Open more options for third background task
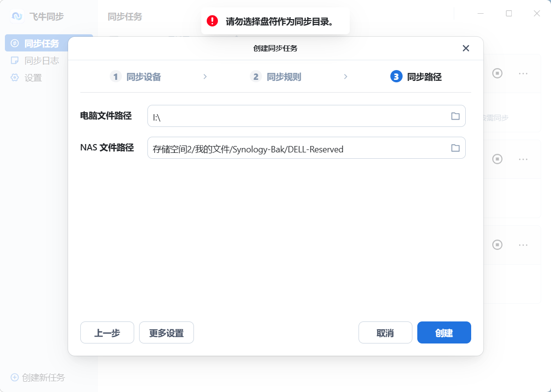 [523, 245]
